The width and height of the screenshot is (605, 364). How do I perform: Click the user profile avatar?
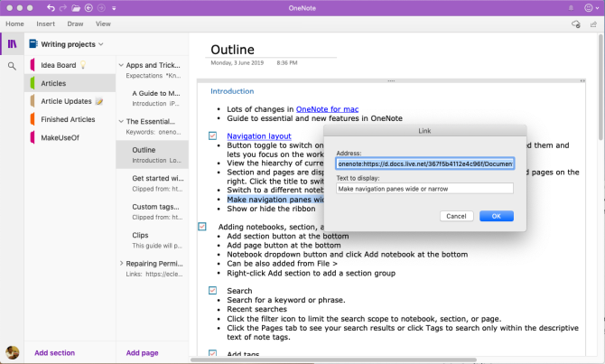[x=13, y=352]
